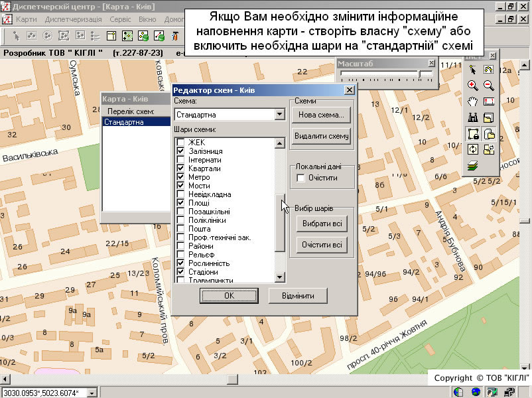Toggle the Мости layer checkbox
Image resolution: width=532 pixels, height=398 pixels.
pos(180,186)
